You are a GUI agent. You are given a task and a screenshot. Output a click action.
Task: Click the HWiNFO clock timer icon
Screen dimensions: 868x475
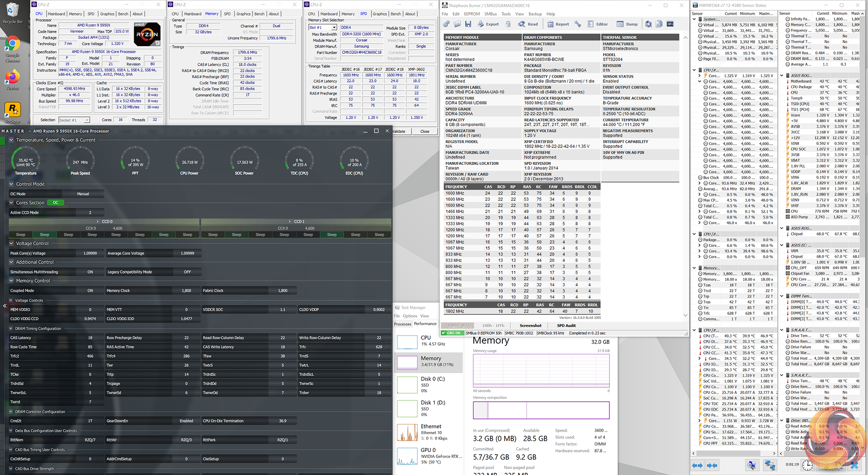pyautogui.click(x=807, y=465)
